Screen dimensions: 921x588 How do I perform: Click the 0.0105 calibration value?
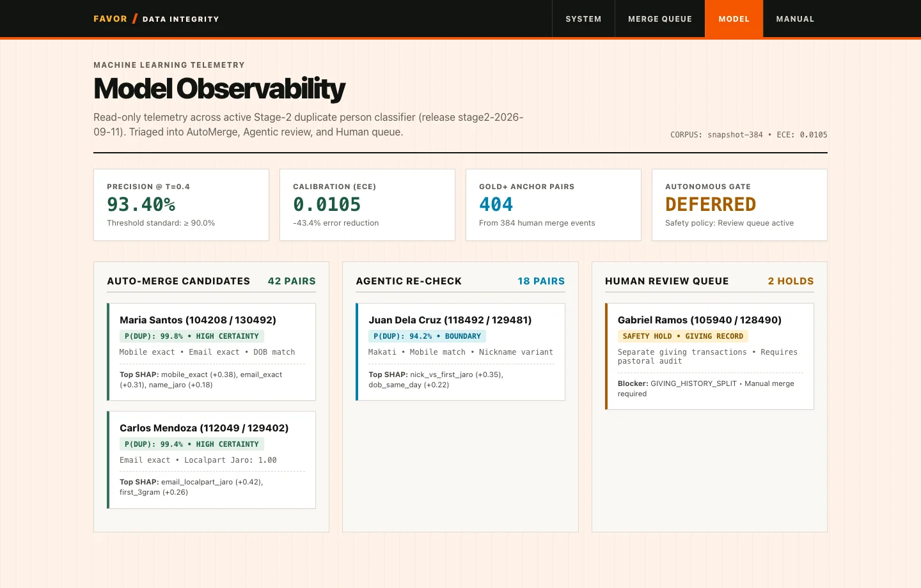coord(327,205)
